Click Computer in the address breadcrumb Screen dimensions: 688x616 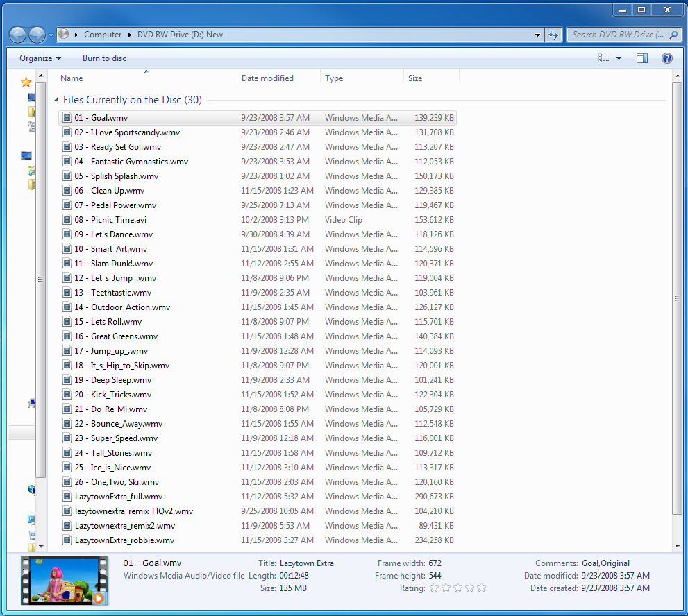tap(103, 35)
